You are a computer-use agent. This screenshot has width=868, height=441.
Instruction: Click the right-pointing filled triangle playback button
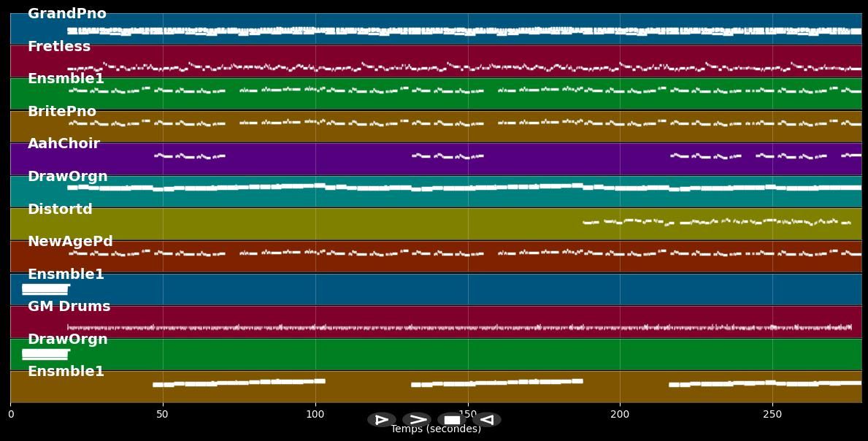381,420
